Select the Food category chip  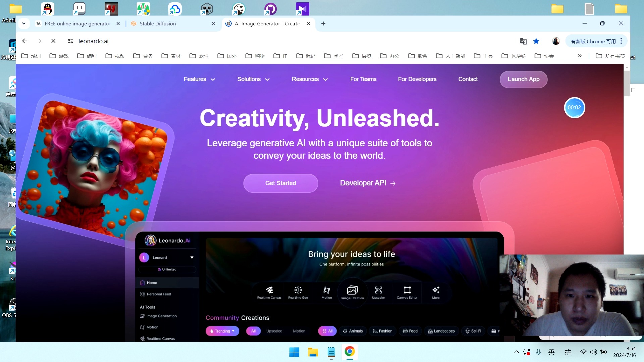coord(410,331)
